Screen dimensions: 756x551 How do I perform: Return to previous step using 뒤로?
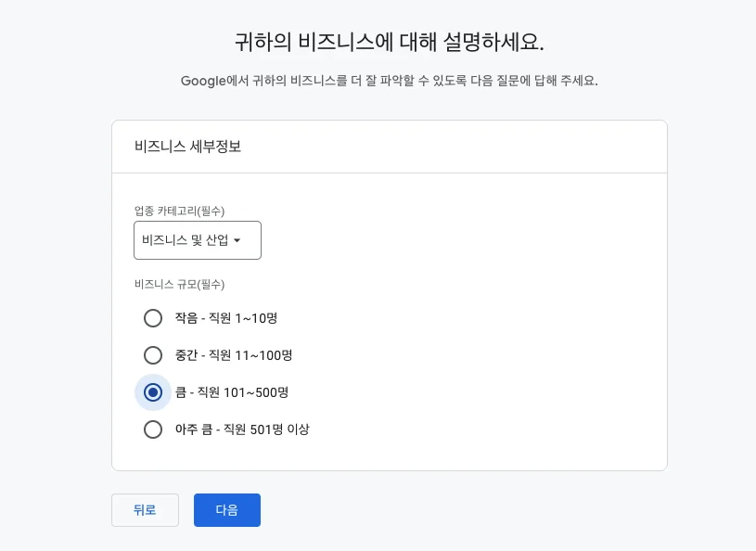[145, 510]
